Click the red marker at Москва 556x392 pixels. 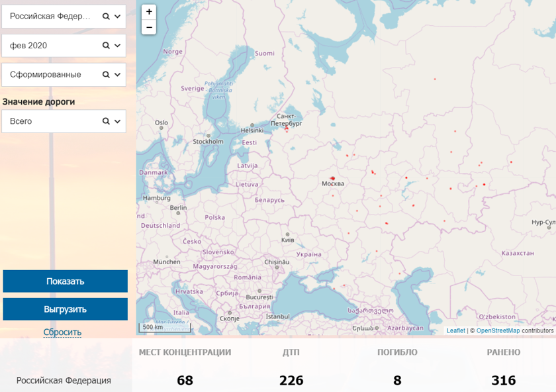tap(332, 177)
